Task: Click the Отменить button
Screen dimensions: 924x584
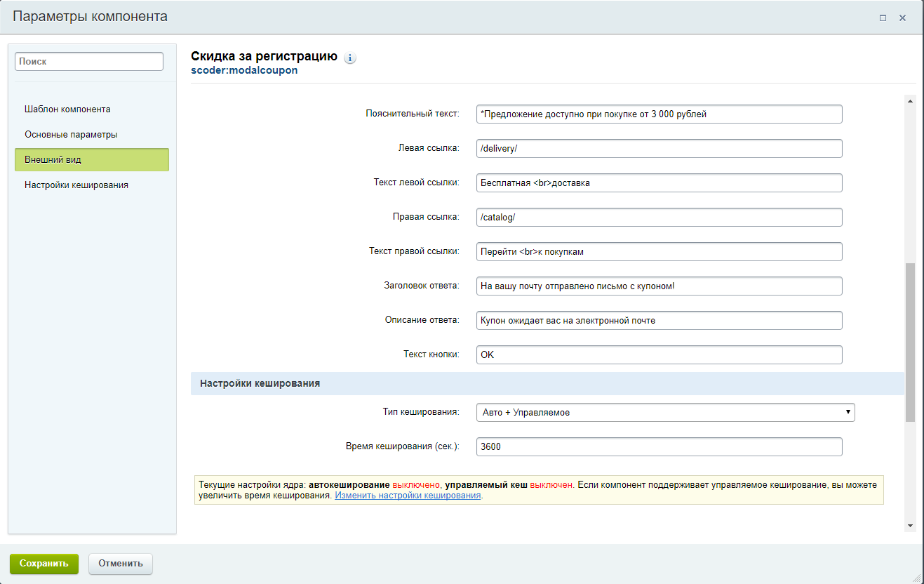Action: (121, 563)
